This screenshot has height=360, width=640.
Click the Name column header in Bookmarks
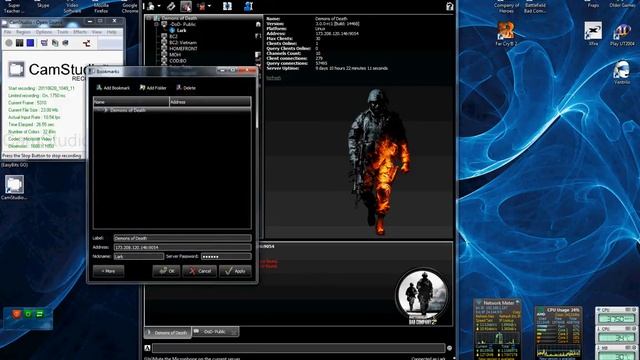pyautogui.click(x=131, y=102)
